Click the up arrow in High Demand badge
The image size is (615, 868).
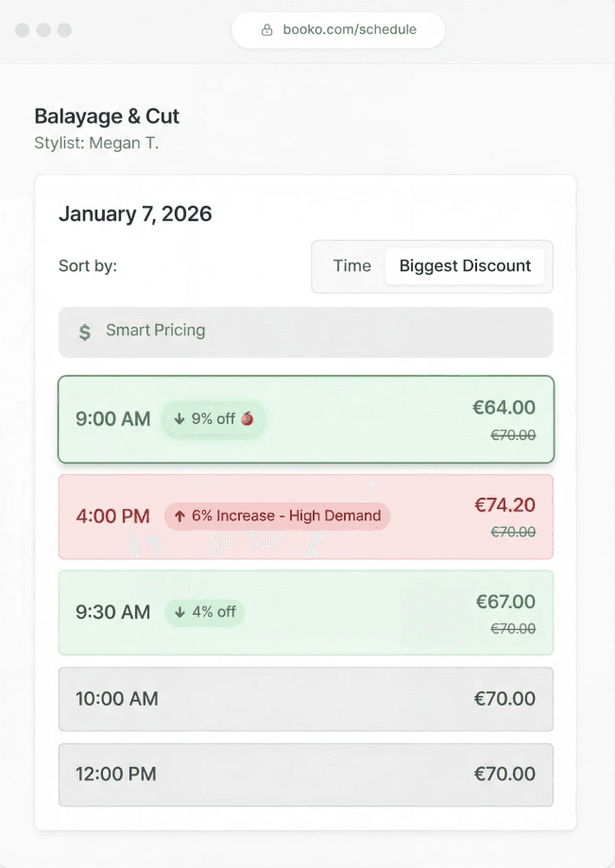coord(179,516)
